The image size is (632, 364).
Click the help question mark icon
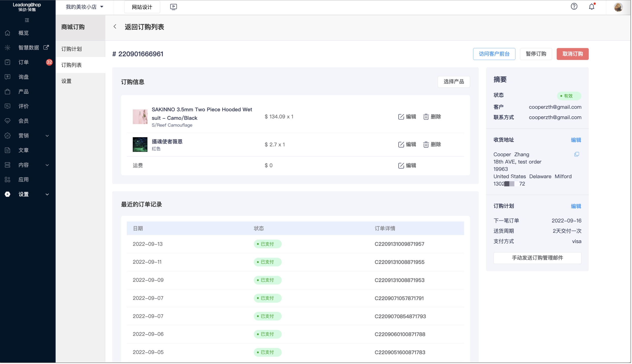(x=574, y=7)
